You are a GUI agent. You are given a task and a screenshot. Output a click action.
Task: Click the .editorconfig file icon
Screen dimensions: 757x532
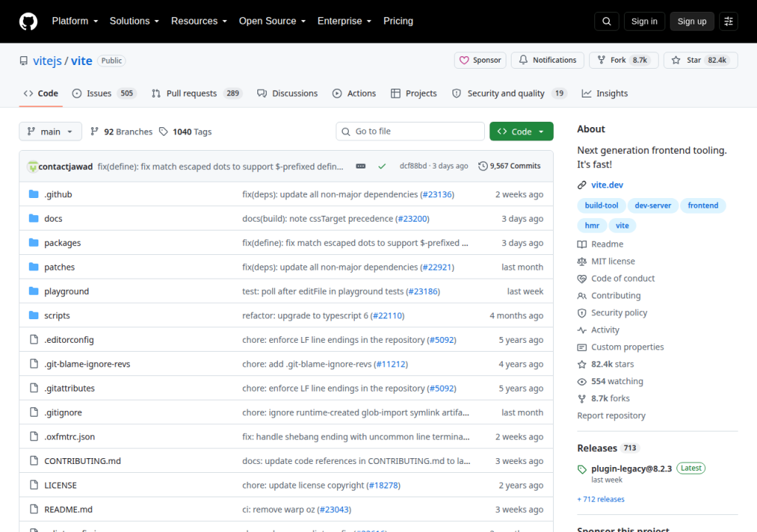click(34, 339)
